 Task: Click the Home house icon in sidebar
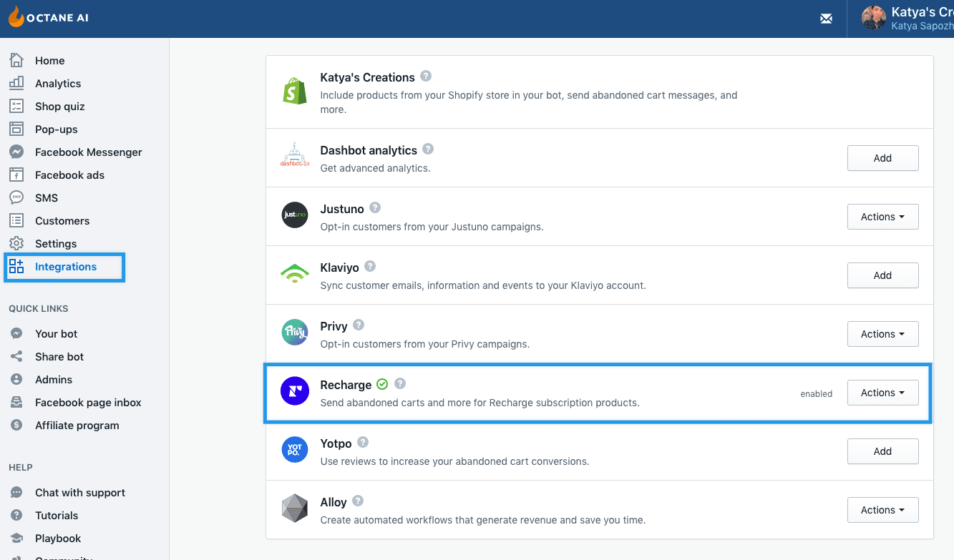point(16,60)
